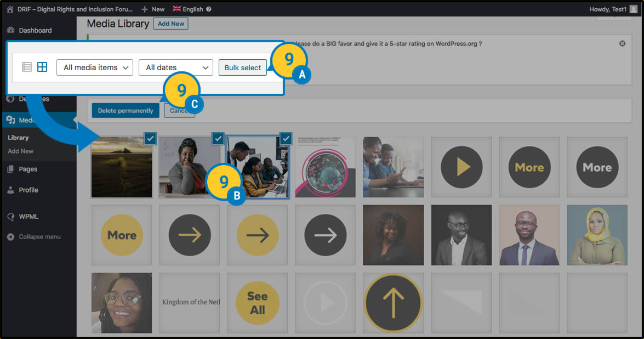644x339 pixels.
Task: Expand the All dates dropdown
Action: pos(175,67)
